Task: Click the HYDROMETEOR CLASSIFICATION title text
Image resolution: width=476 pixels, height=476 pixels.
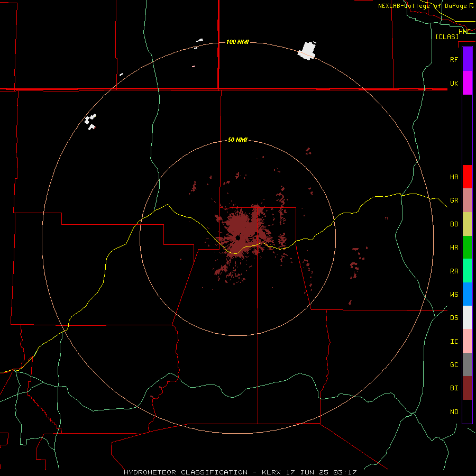Action: pos(186,472)
